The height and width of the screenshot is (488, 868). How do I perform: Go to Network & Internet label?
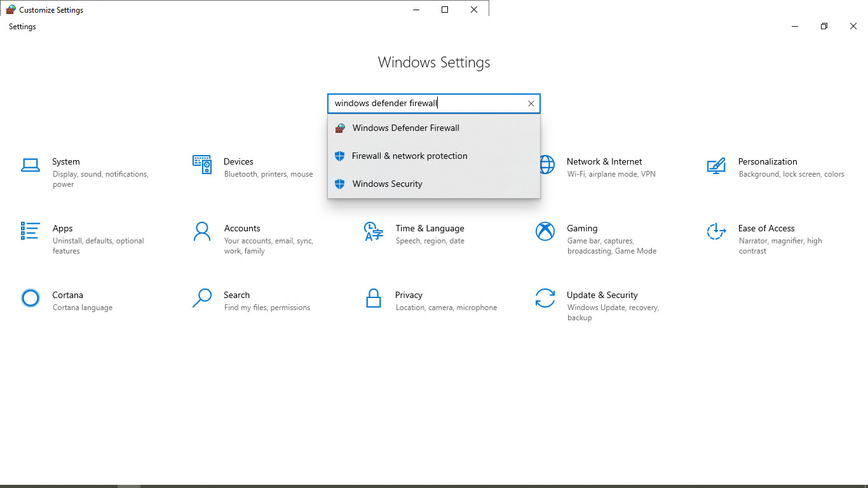click(604, 161)
